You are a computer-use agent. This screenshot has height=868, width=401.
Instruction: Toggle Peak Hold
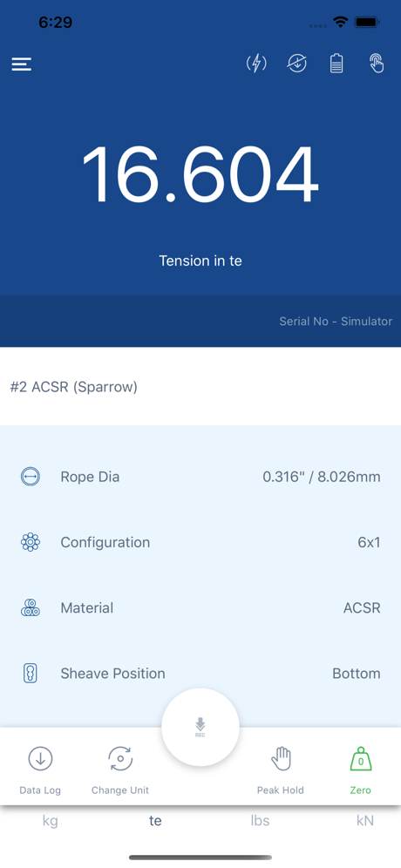click(x=280, y=770)
